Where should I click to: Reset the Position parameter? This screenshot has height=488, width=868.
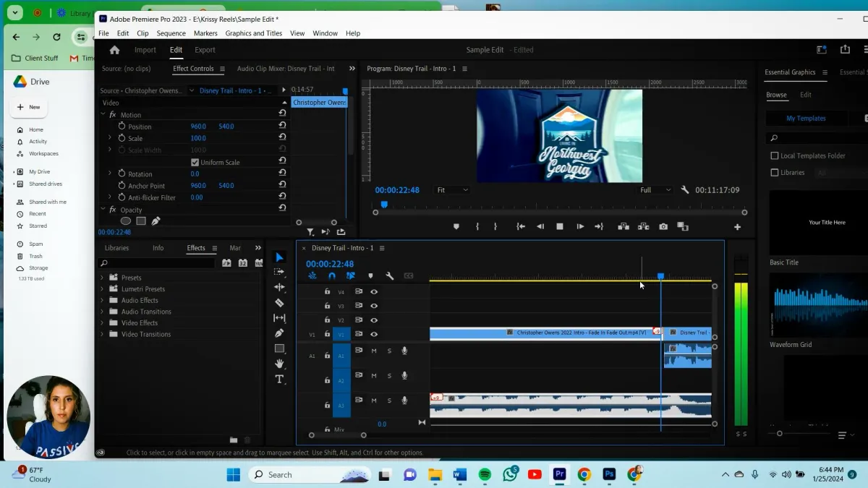pos(282,127)
